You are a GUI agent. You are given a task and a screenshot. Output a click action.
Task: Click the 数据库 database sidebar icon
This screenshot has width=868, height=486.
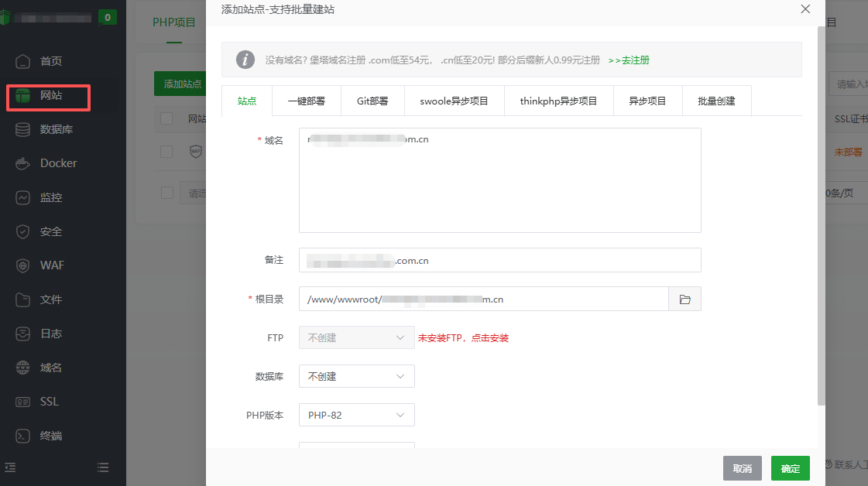pos(23,129)
